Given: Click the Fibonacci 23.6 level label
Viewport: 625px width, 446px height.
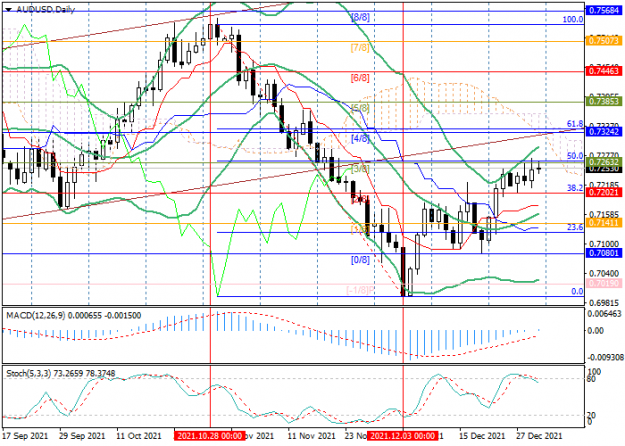Looking at the screenshot, I should pyautogui.click(x=575, y=227).
